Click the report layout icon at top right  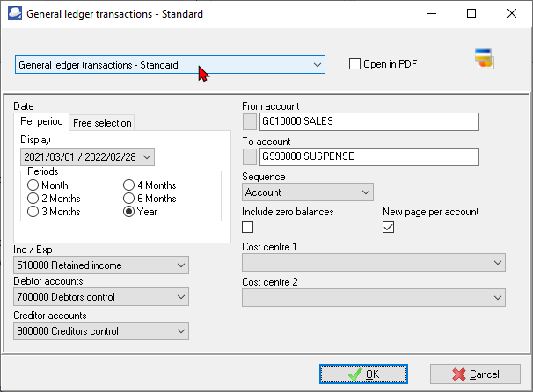click(x=484, y=59)
